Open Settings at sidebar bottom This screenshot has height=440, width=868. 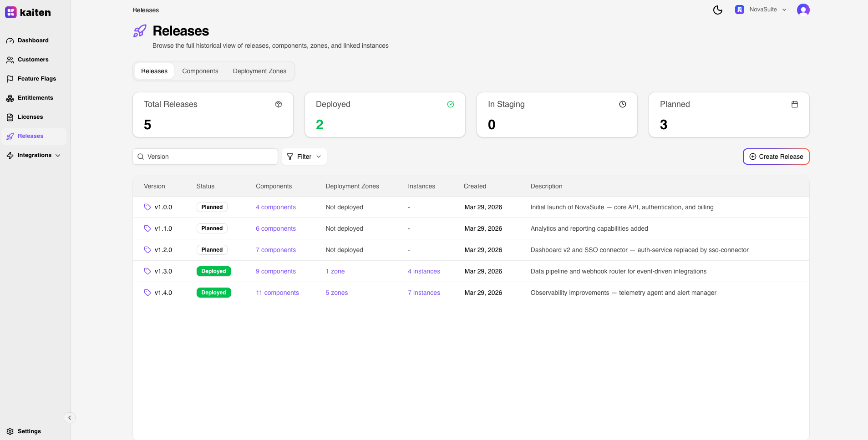click(29, 431)
